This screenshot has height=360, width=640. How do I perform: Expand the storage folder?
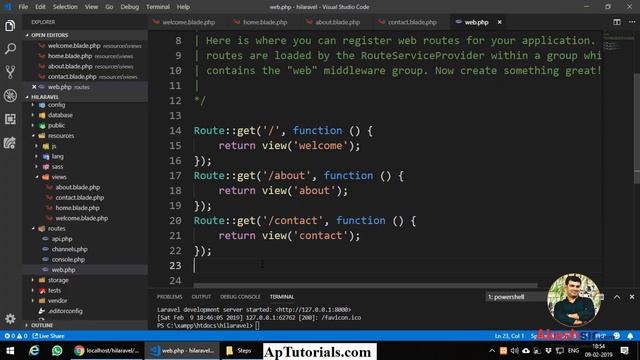point(58,280)
